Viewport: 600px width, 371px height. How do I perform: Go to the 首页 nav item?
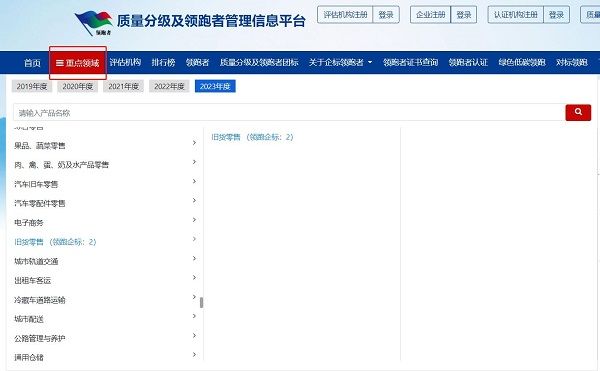point(32,62)
